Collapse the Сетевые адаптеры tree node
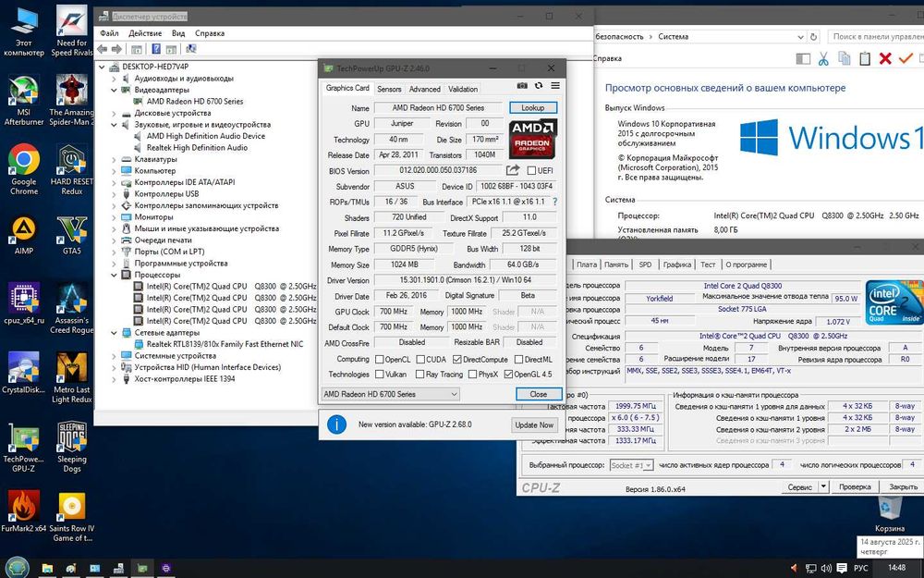The height and width of the screenshot is (578, 924). (115, 333)
